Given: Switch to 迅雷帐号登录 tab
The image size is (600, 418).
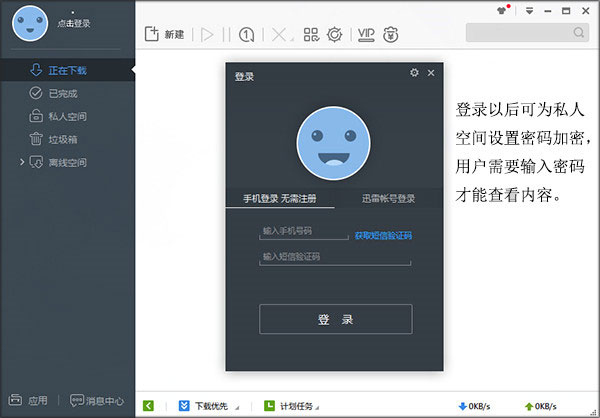Looking at the screenshot, I should [x=389, y=198].
